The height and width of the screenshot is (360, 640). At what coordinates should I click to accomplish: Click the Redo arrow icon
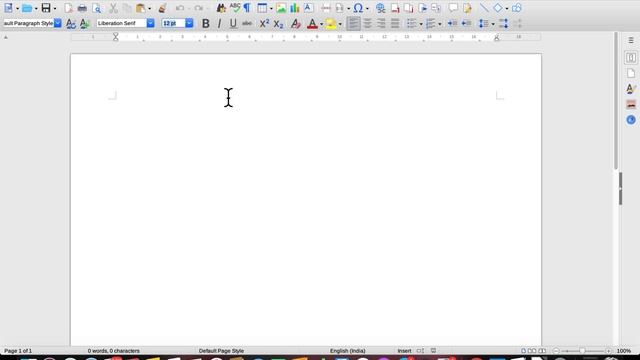[198, 8]
